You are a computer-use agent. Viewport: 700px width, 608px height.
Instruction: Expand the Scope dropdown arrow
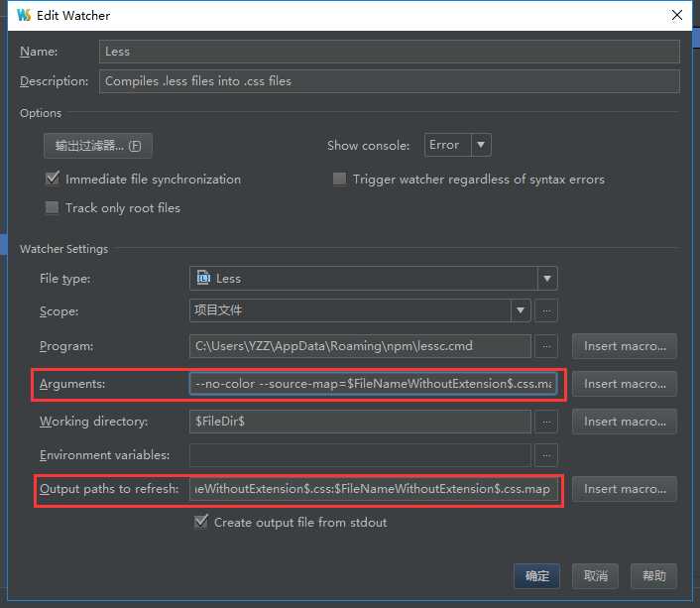point(521,310)
